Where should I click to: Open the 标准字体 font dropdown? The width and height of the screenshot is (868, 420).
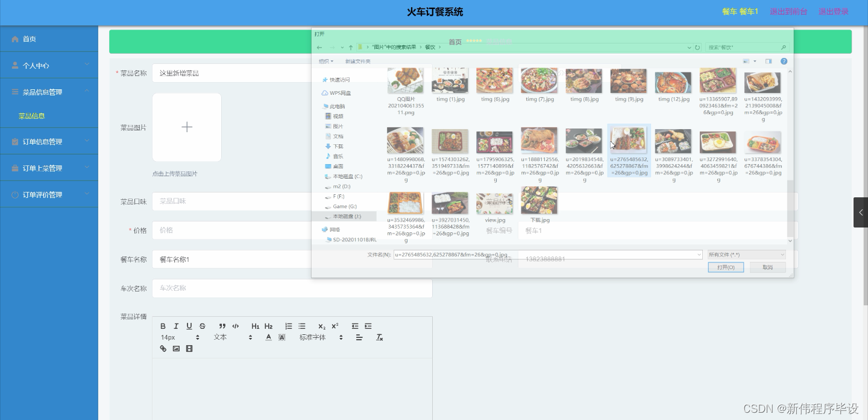click(x=321, y=337)
